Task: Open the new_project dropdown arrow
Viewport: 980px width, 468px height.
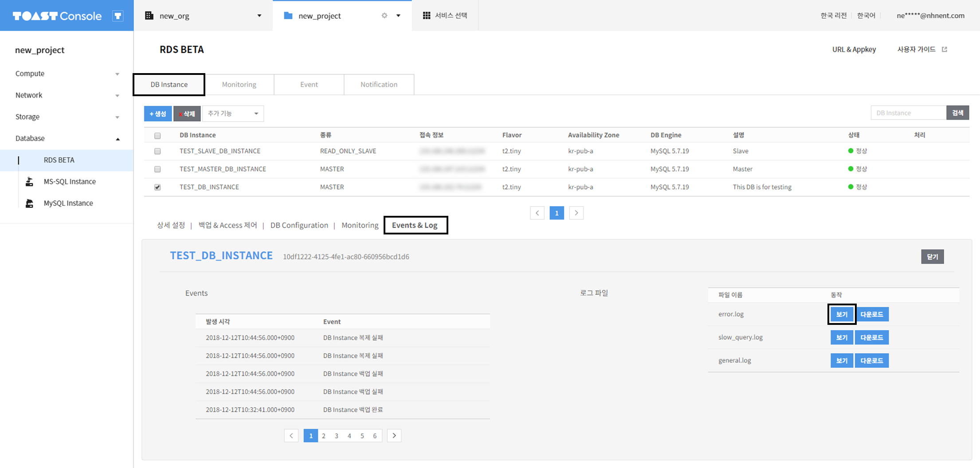Action: [x=398, y=16]
